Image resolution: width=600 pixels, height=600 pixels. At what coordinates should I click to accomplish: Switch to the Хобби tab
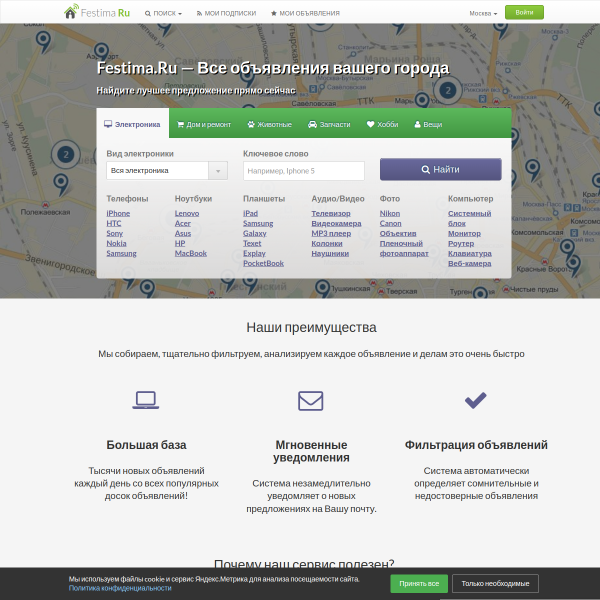(x=383, y=124)
